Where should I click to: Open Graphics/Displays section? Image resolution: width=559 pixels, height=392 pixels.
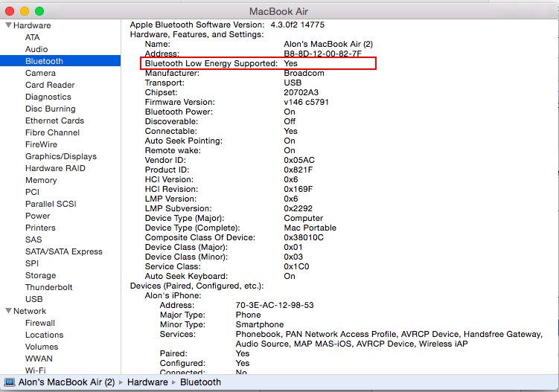coord(61,156)
